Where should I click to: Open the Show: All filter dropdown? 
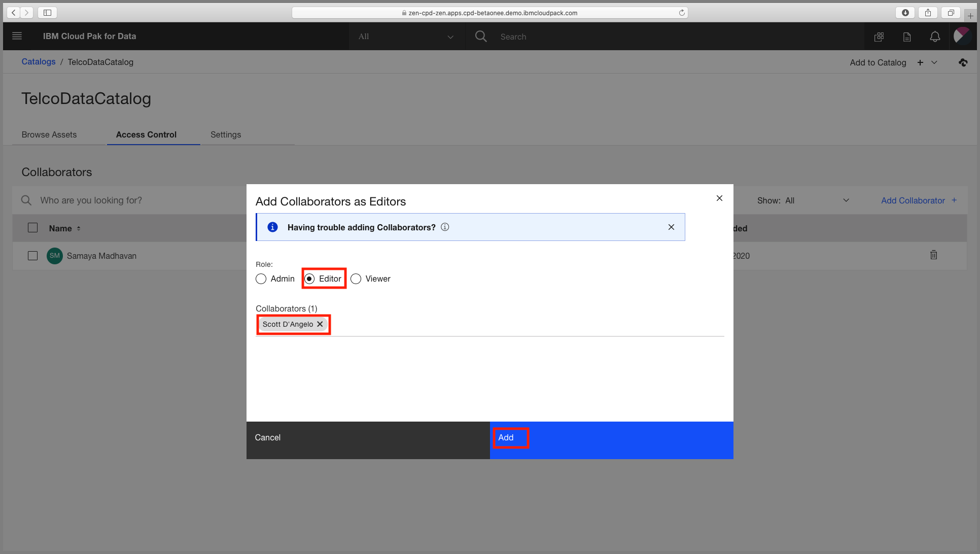point(807,200)
